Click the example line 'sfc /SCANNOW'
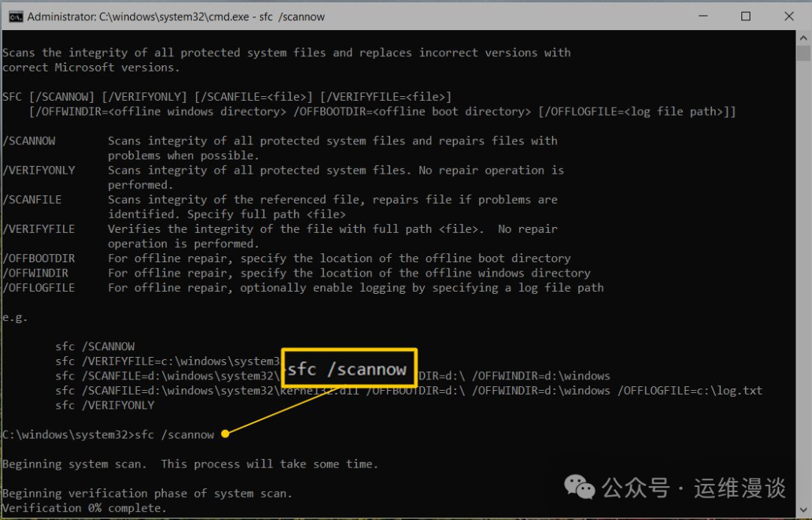 [x=95, y=346]
